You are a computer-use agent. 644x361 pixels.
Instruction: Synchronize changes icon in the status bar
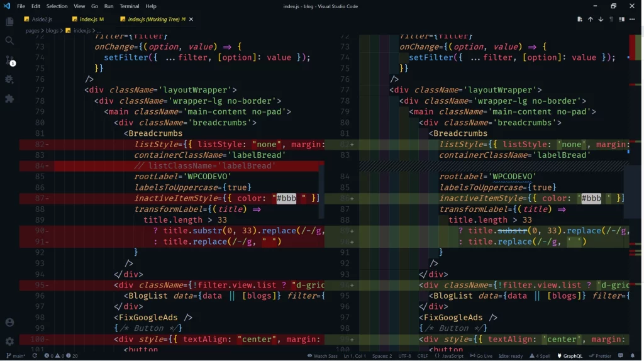click(35, 356)
